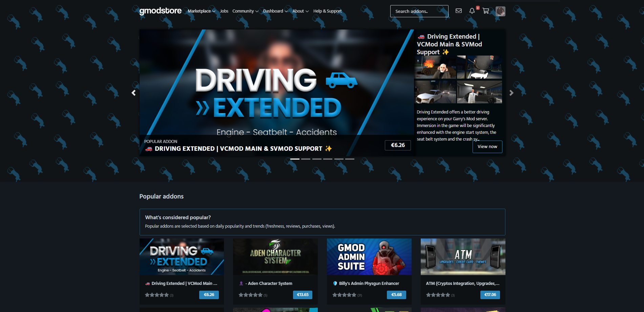Click the Search addons input field
Viewport: 644px width, 312px height.
(x=419, y=11)
